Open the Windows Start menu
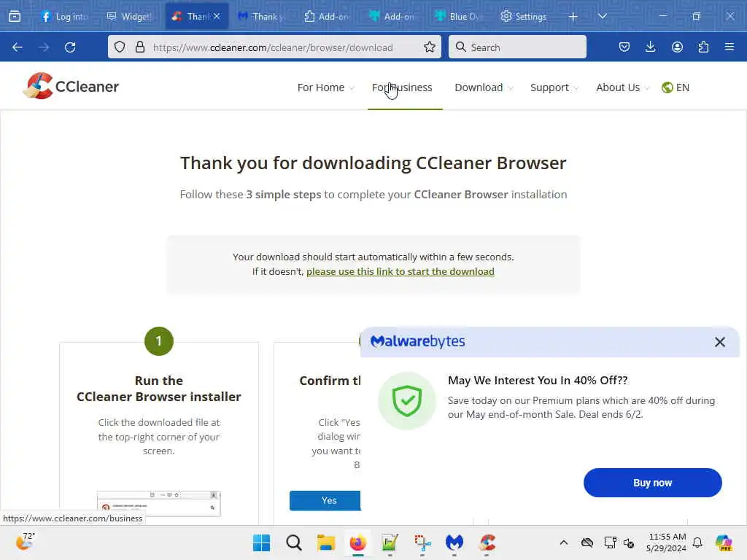This screenshot has height=560, width=747. [261, 542]
